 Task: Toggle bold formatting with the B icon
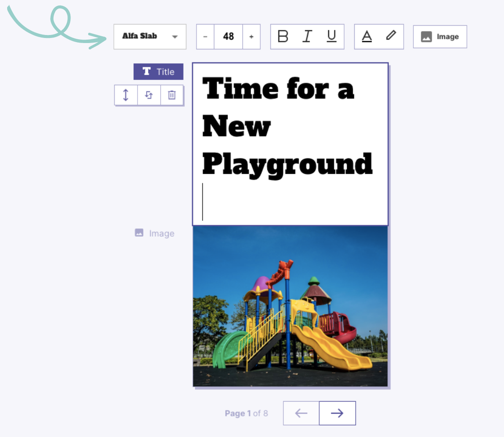click(x=283, y=37)
